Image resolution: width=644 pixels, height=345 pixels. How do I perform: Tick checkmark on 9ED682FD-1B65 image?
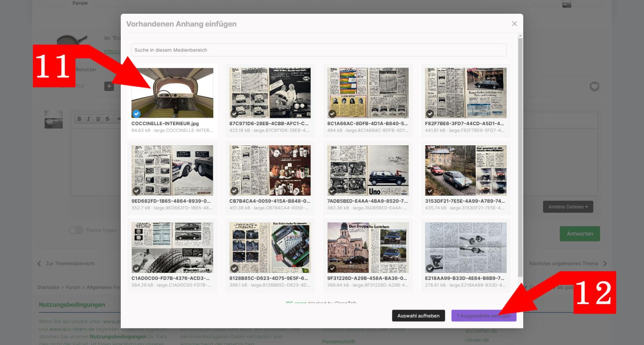(x=136, y=191)
